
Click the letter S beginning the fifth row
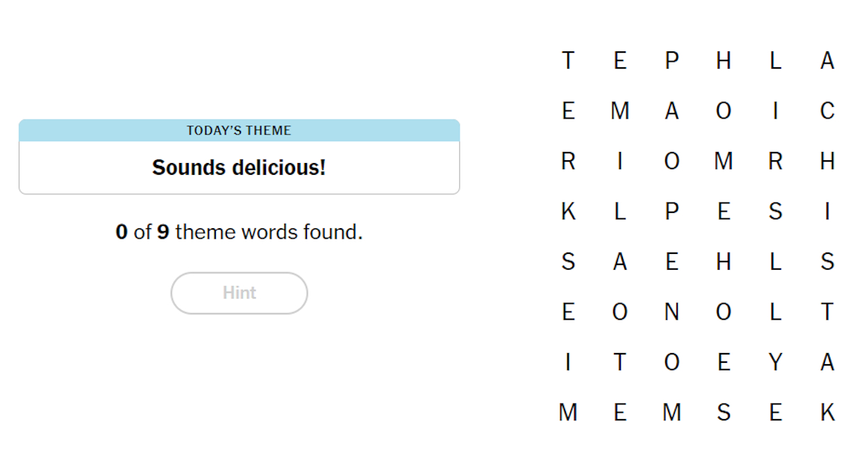568,262
